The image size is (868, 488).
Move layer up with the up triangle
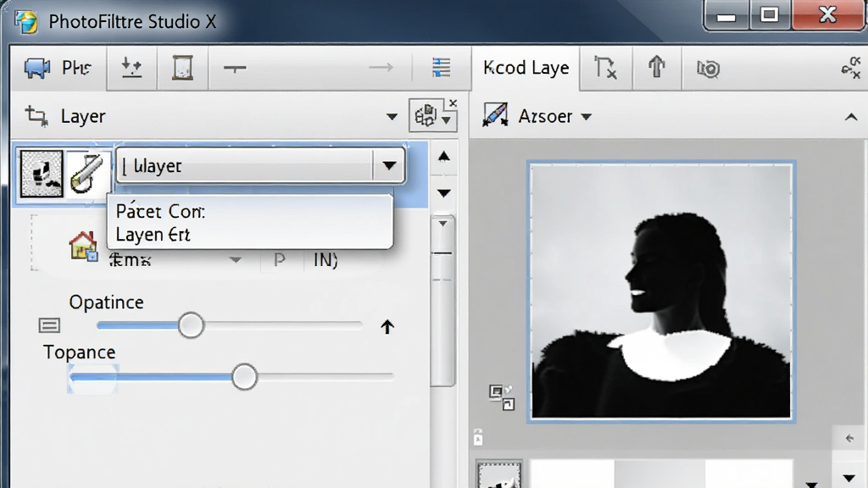coord(444,157)
